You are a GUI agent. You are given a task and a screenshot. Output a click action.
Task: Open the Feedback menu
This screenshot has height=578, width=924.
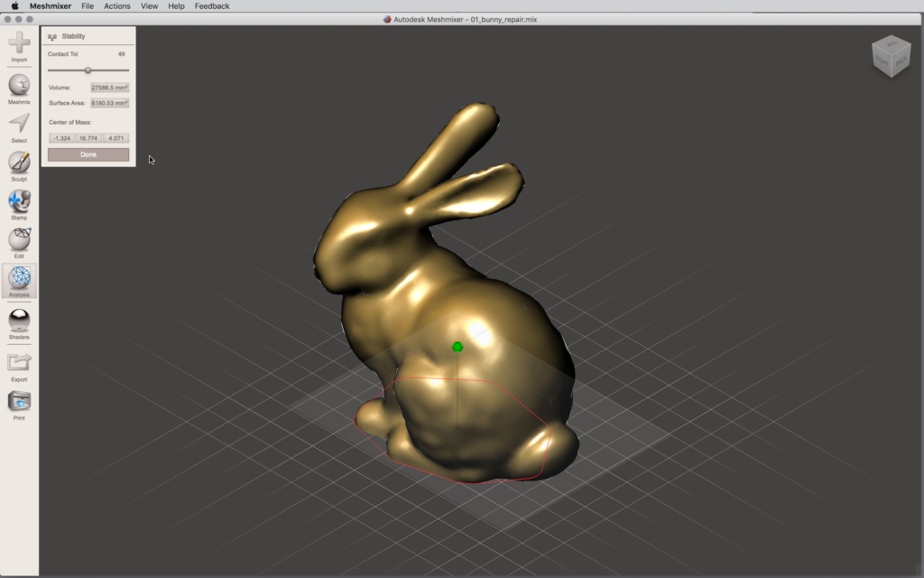[x=212, y=6]
